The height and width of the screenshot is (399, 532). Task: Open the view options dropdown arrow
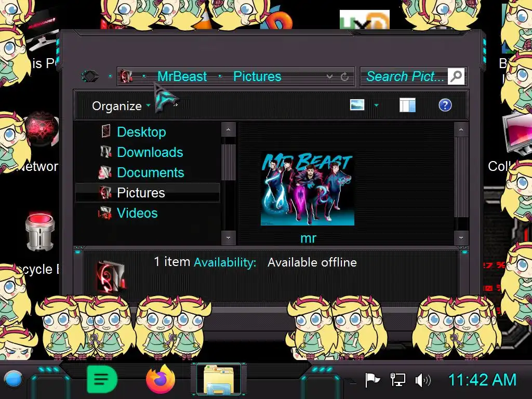[376, 105]
